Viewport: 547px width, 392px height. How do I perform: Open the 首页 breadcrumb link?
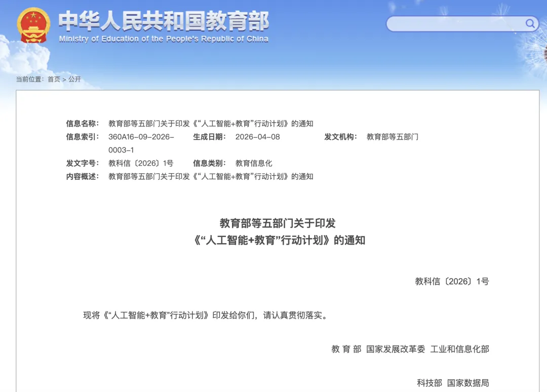tap(54, 80)
